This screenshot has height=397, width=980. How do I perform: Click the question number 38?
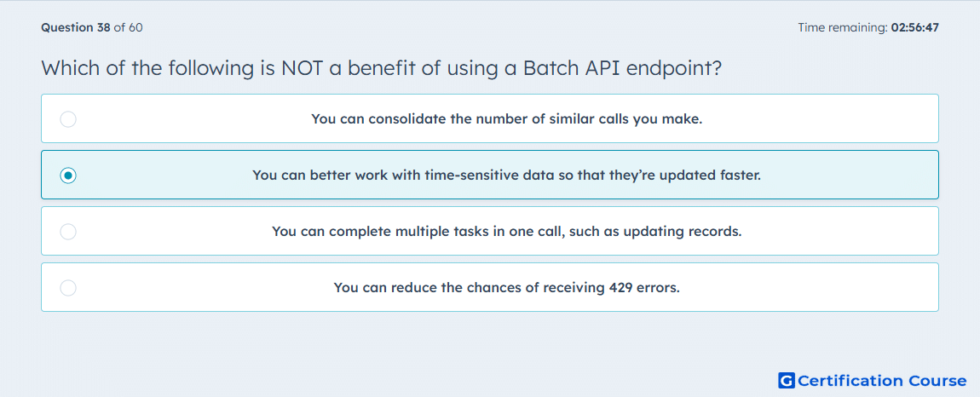(104, 28)
